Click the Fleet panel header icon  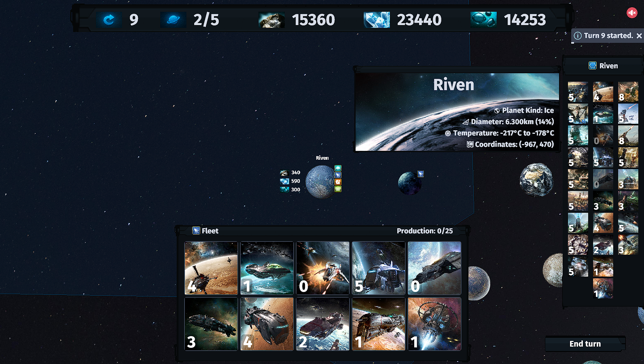[x=196, y=231]
